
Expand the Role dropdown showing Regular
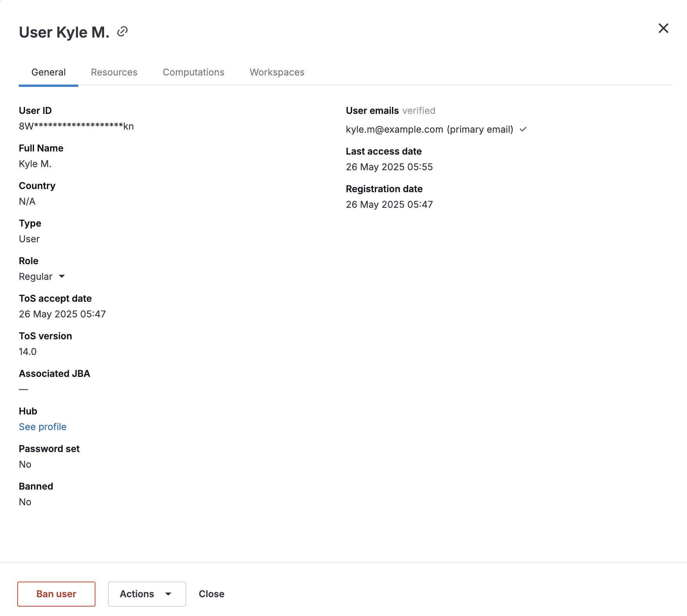(42, 277)
